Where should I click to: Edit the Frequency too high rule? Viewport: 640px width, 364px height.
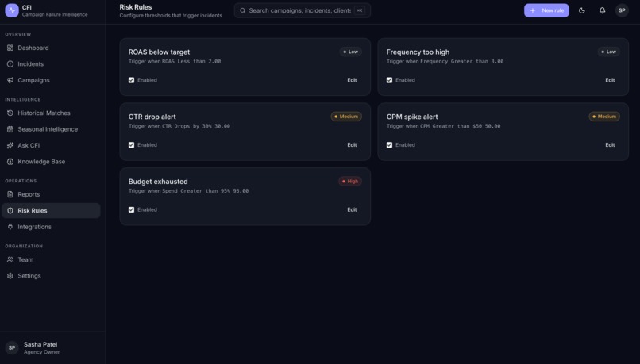(x=610, y=80)
